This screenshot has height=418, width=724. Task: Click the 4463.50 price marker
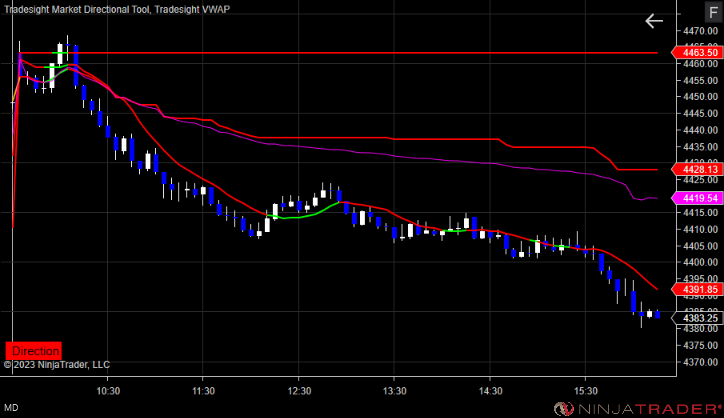(697, 53)
